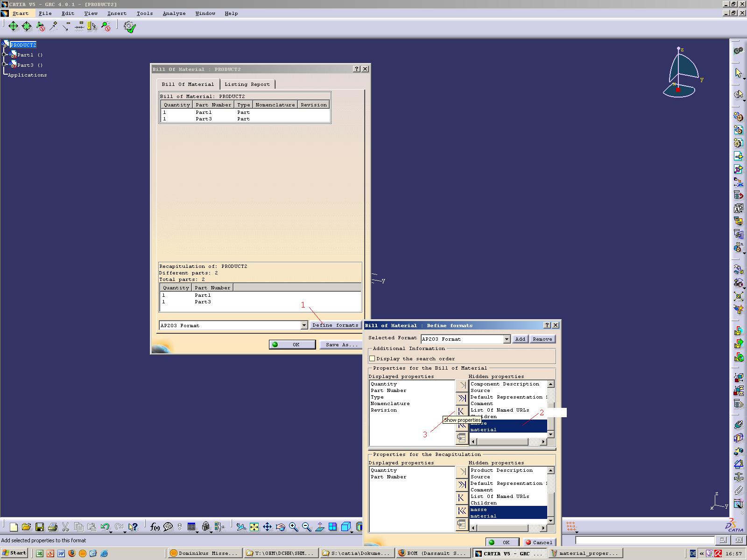Screen dimensions: 747x560
Task: Click the command input field at bottom right
Action: click(x=644, y=540)
